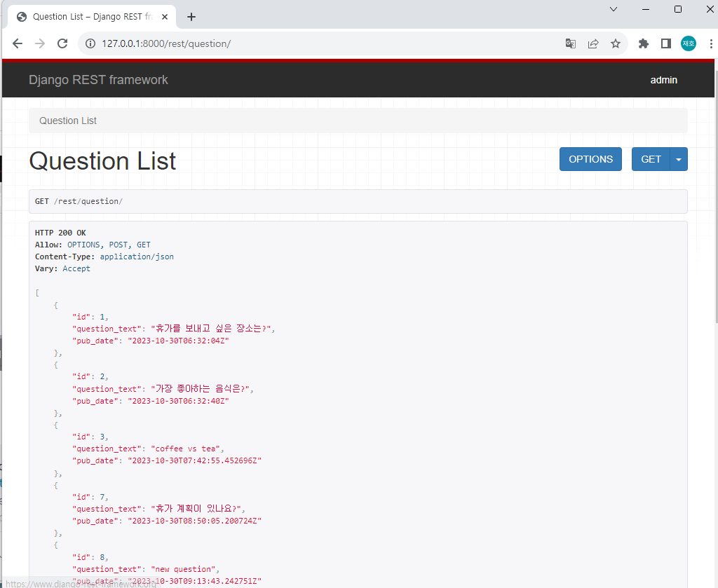Click the browser forward arrow
Image resolution: width=718 pixels, height=588 pixels.
pos(40,43)
